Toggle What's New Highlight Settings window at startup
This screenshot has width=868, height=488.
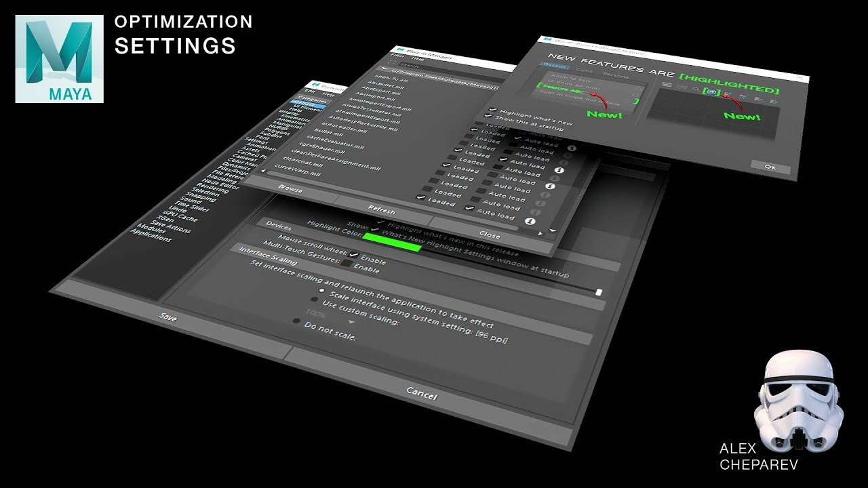pyautogui.click(x=375, y=229)
